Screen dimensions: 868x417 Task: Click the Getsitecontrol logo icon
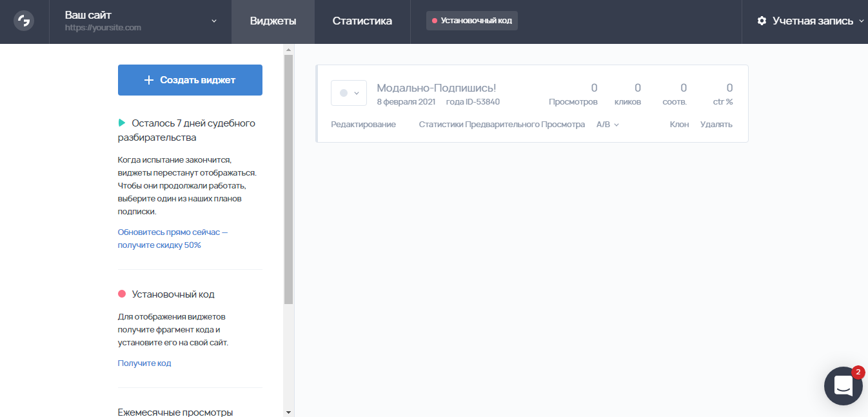(x=24, y=21)
